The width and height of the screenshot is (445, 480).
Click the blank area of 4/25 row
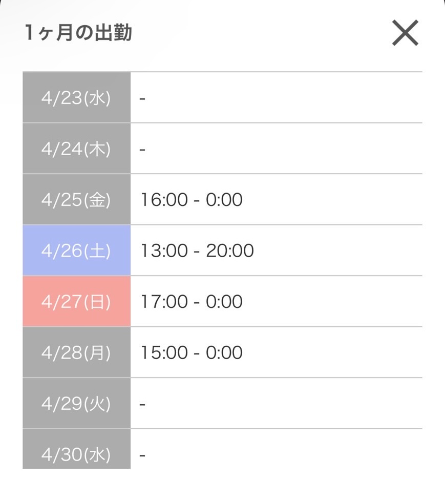333,199
